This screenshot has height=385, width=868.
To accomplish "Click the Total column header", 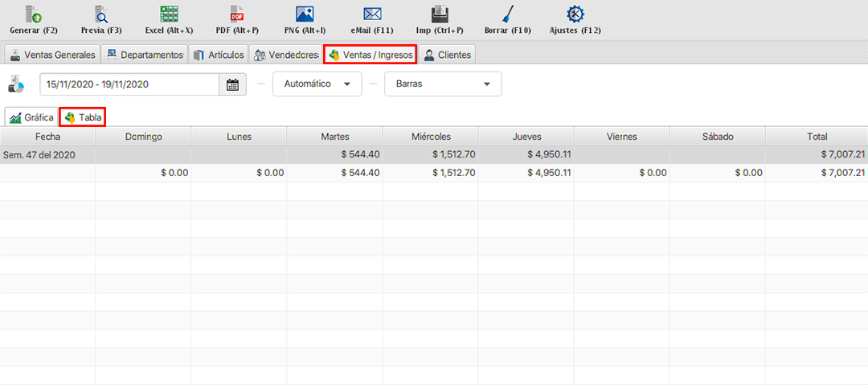I will (817, 137).
